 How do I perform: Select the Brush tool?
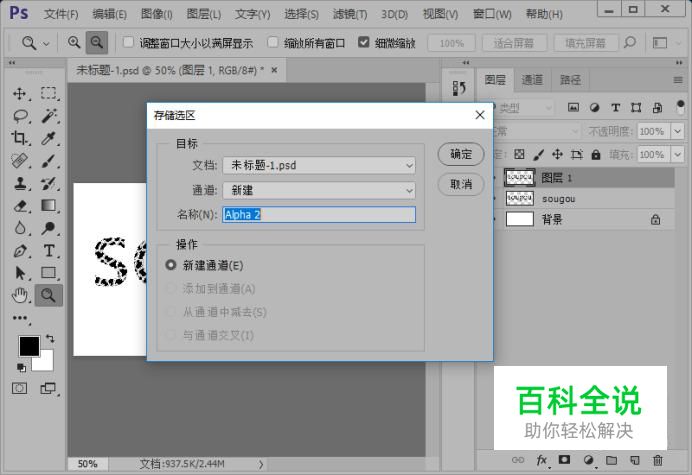pyautogui.click(x=49, y=161)
